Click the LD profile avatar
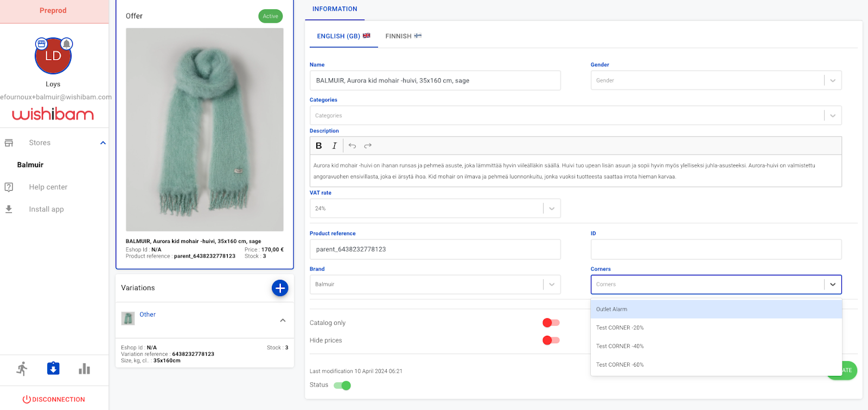The width and height of the screenshot is (868, 410). [53, 56]
